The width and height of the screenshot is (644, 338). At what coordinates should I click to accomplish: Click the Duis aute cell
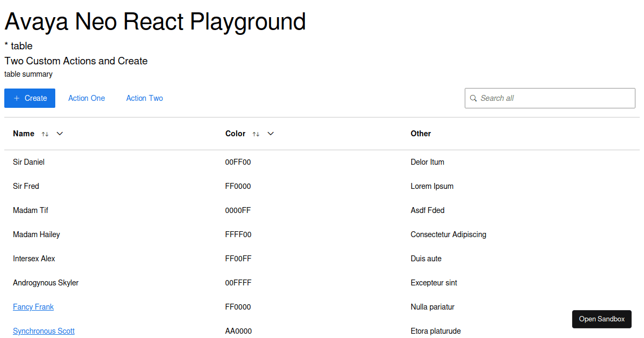pos(426,259)
